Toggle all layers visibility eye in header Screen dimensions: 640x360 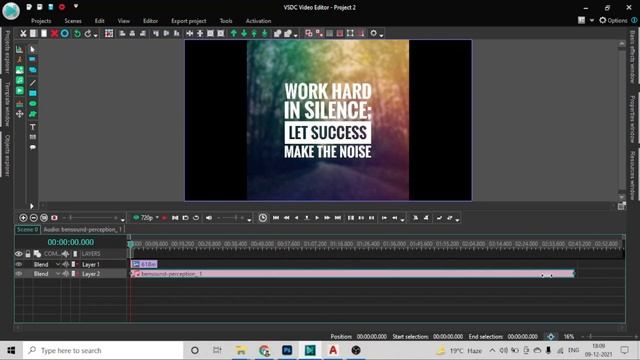click(19, 254)
